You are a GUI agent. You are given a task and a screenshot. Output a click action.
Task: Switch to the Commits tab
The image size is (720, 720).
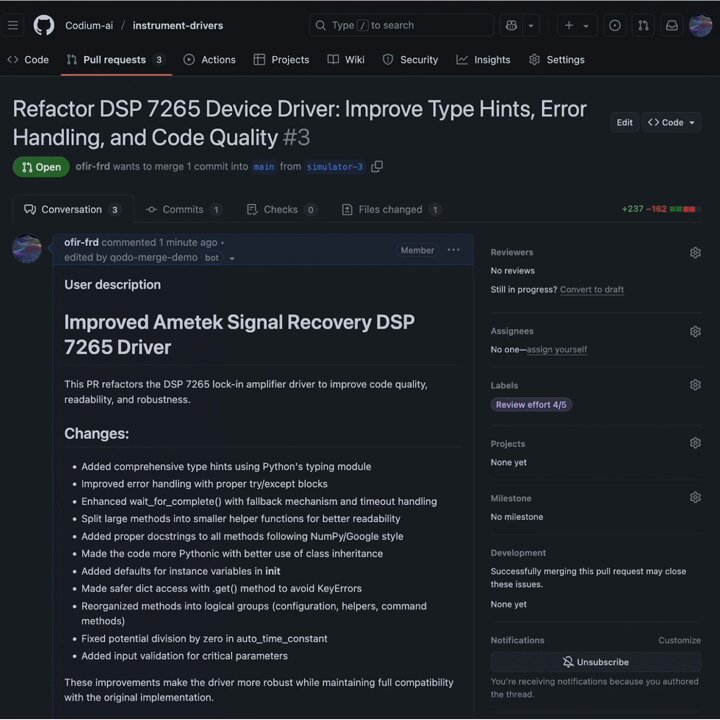click(x=184, y=210)
